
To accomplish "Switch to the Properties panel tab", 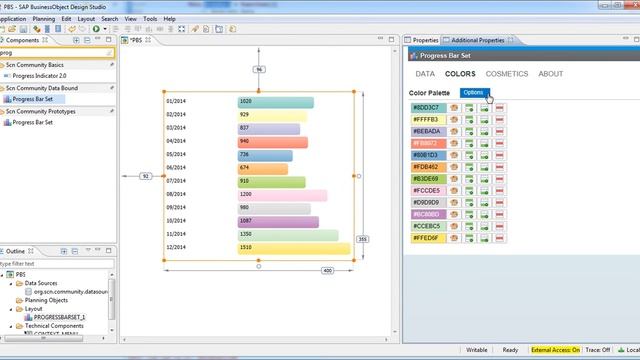I will pyautogui.click(x=422, y=40).
